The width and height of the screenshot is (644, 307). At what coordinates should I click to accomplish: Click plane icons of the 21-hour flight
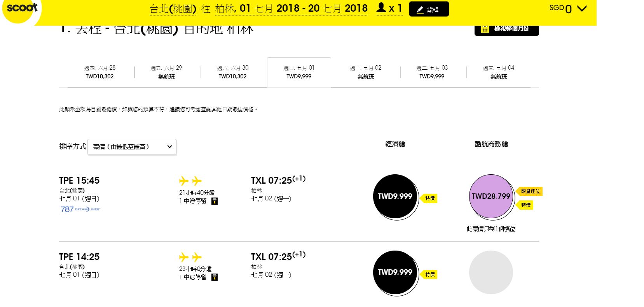pos(190,181)
